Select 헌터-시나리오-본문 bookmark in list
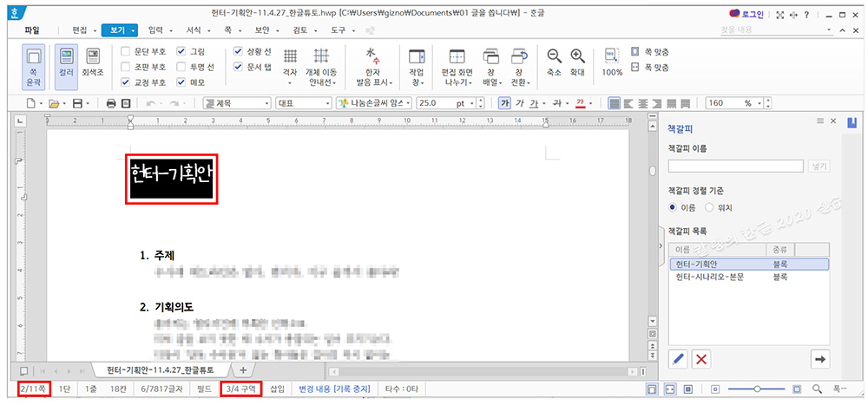This screenshot has width=868, height=405. [748, 277]
